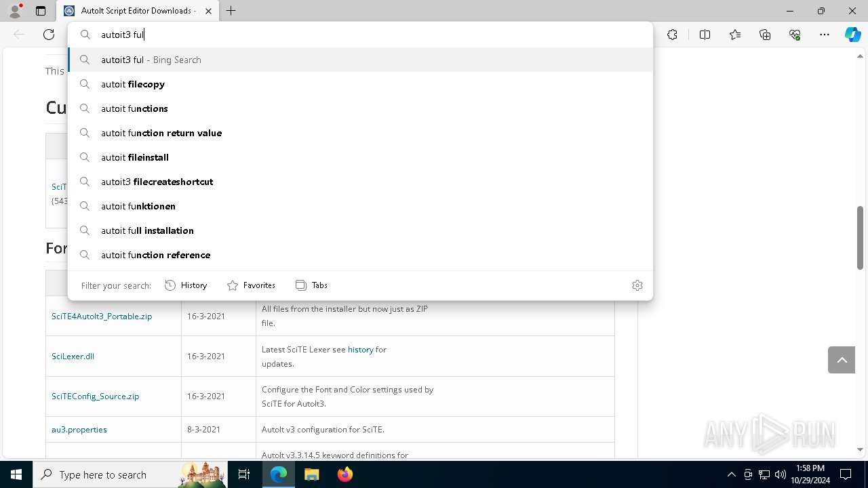
Task: Open the notification center icon
Action: point(846,474)
